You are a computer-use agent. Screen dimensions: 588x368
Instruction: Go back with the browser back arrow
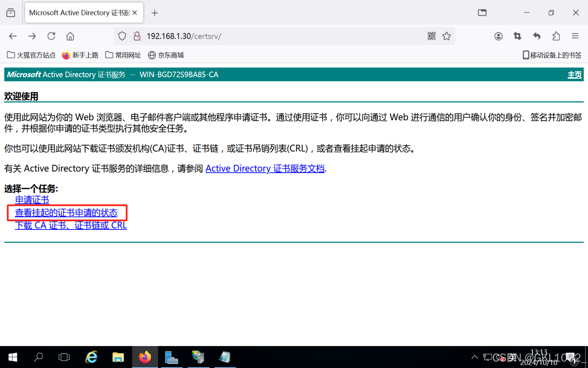pos(13,36)
